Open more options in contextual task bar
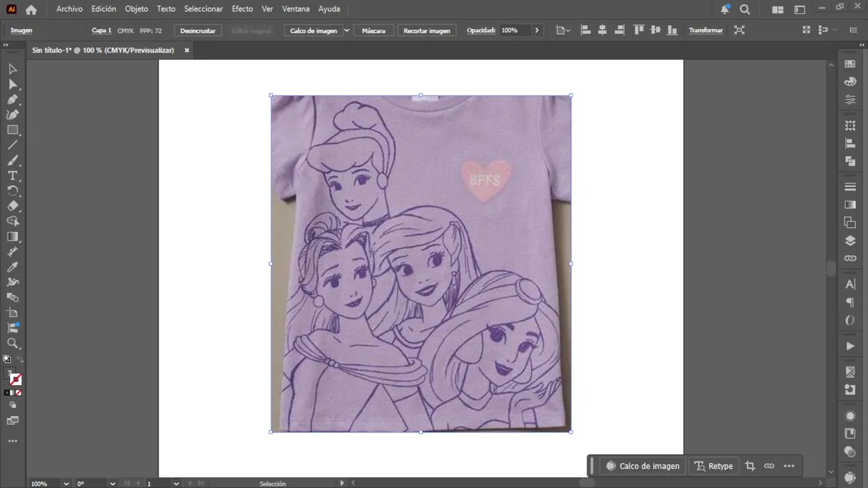Viewport: 868px width, 488px height. [x=789, y=466]
